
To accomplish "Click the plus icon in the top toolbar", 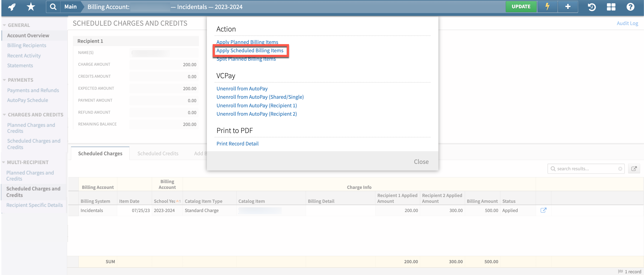I will click(x=568, y=7).
